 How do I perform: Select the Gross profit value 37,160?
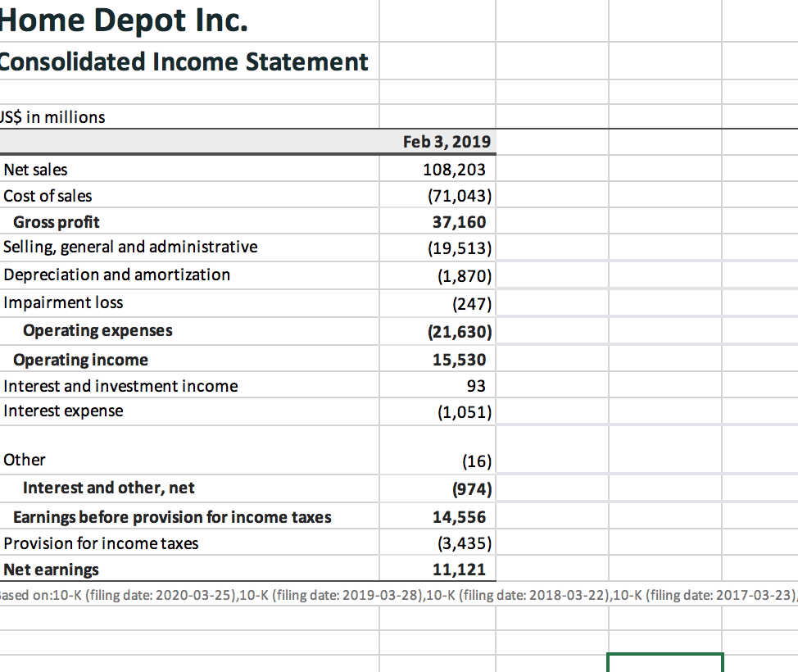438,221
